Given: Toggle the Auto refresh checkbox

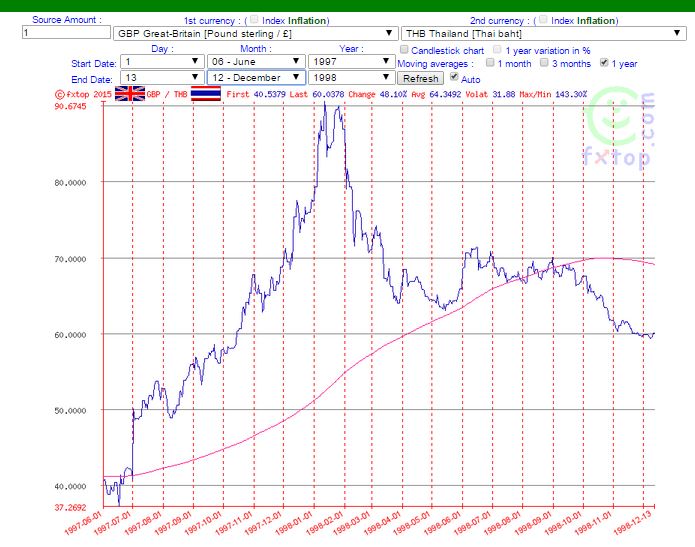Looking at the screenshot, I should (x=454, y=77).
